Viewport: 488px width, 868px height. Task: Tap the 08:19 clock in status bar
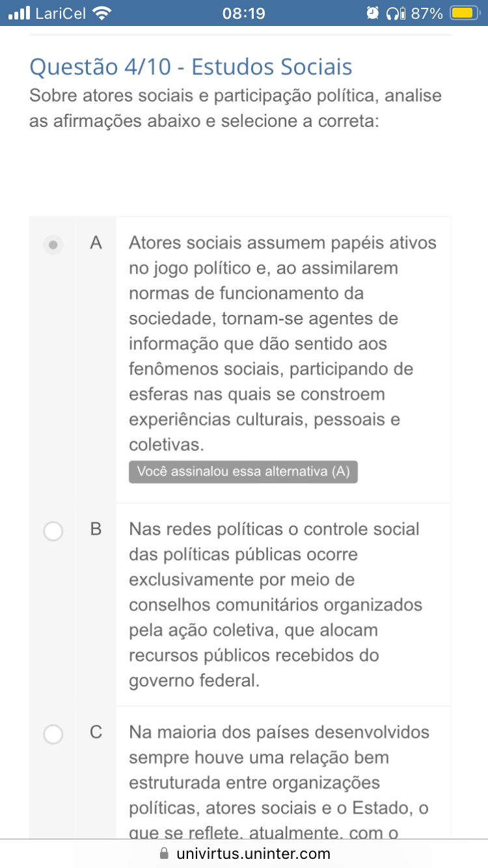tap(243, 13)
